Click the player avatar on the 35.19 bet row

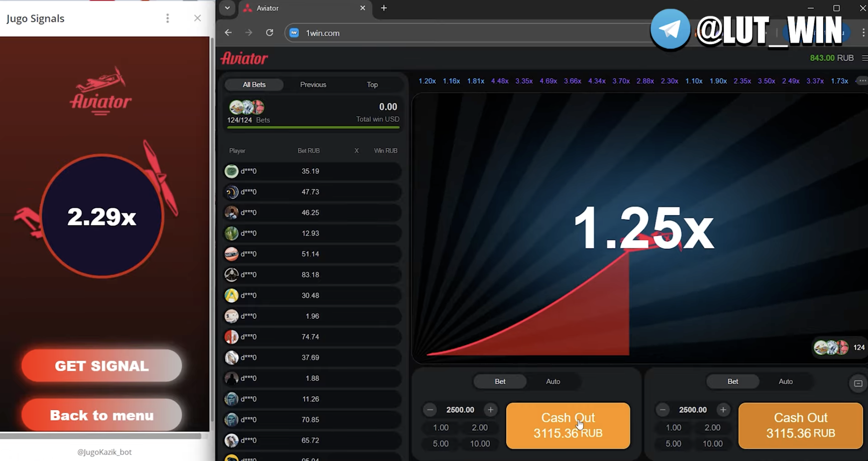tap(231, 171)
